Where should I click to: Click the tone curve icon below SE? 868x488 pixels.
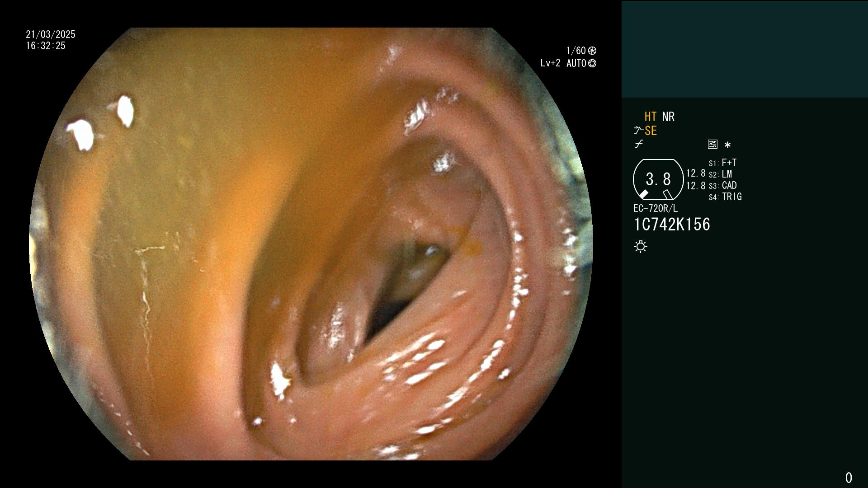639,145
